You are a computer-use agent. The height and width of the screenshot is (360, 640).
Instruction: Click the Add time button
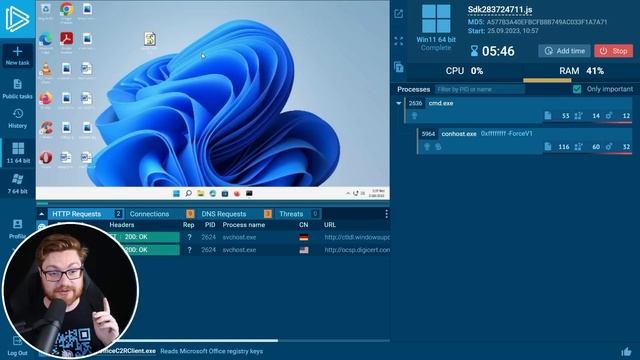(564, 51)
